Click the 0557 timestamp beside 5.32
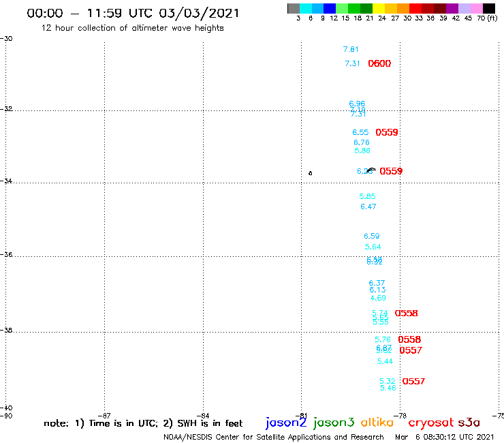 (413, 381)
